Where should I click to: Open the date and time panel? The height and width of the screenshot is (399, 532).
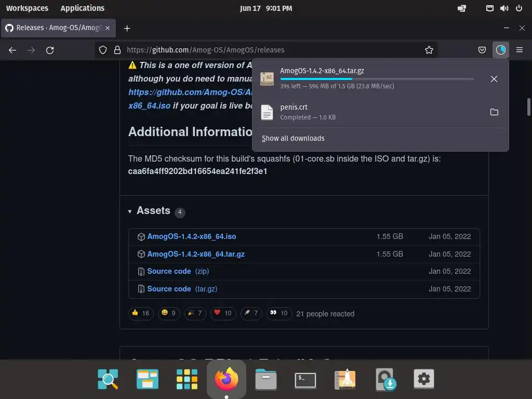click(265, 8)
